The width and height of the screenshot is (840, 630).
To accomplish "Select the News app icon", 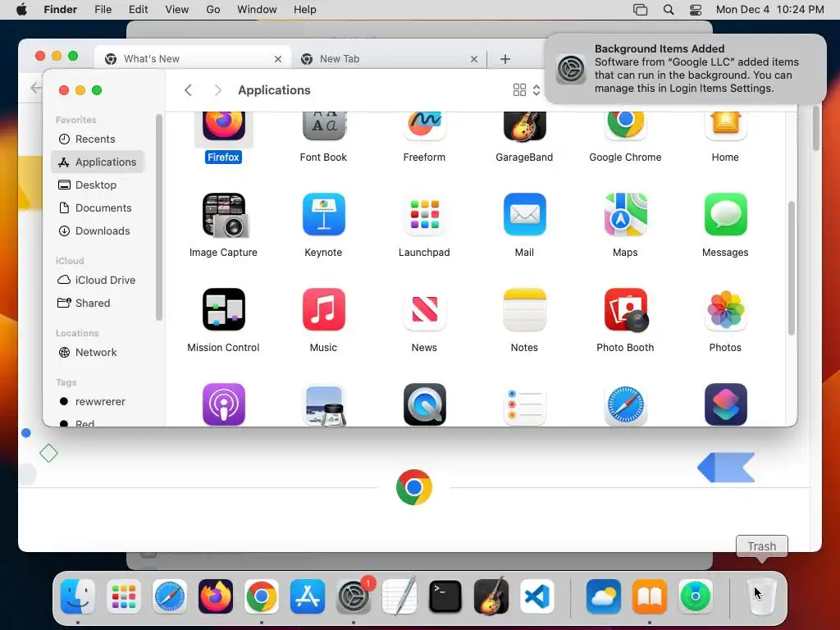I will pyautogui.click(x=424, y=309).
